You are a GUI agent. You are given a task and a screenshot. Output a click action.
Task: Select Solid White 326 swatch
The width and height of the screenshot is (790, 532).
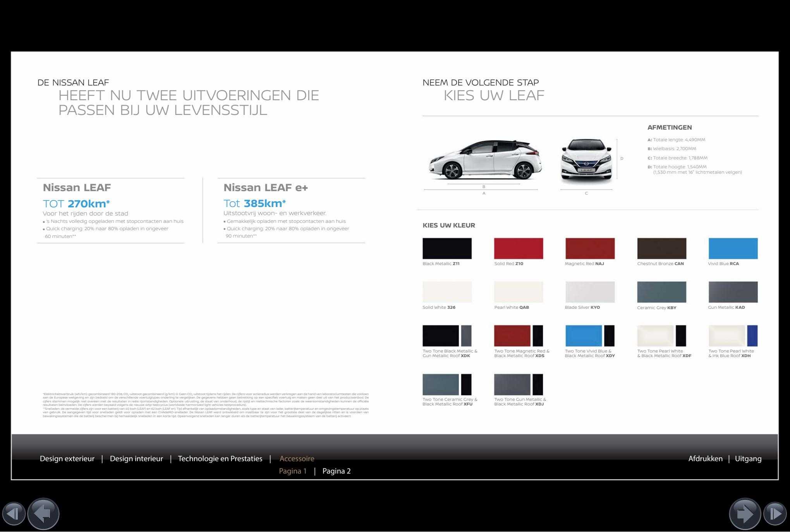click(447, 292)
